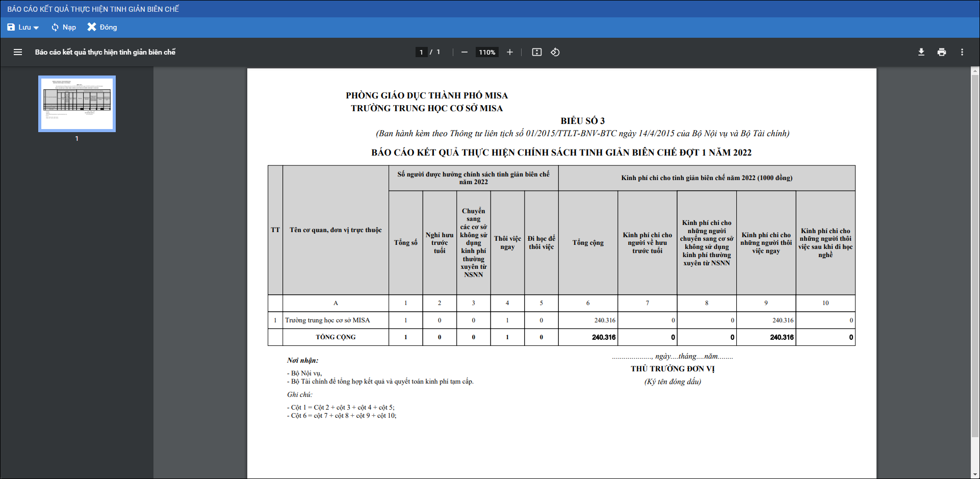This screenshot has width=980, height=479.
Task: Click the vertical scrollbar up arrow
Action: point(975,71)
